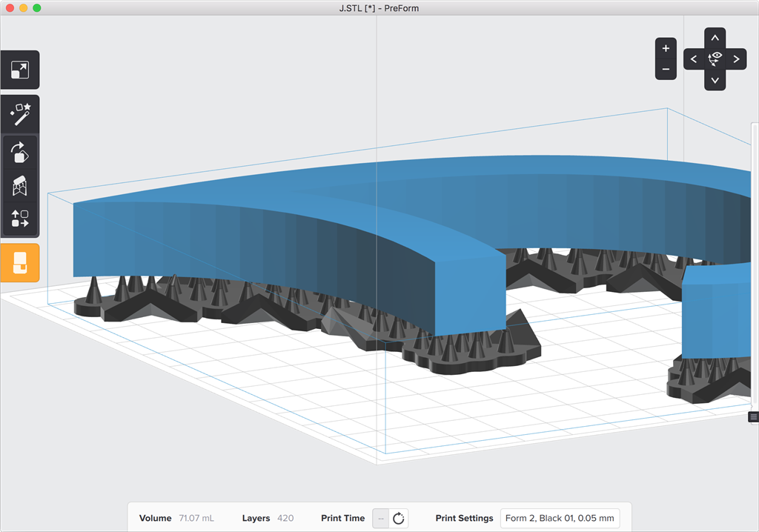Viewport: 759px width, 532px height.
Task: Click the Print Time dash placeholder
Action: pos(380,518)
